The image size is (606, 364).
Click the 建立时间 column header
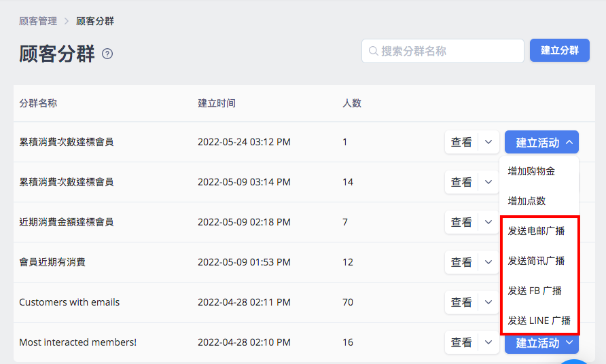click(217, 103)
